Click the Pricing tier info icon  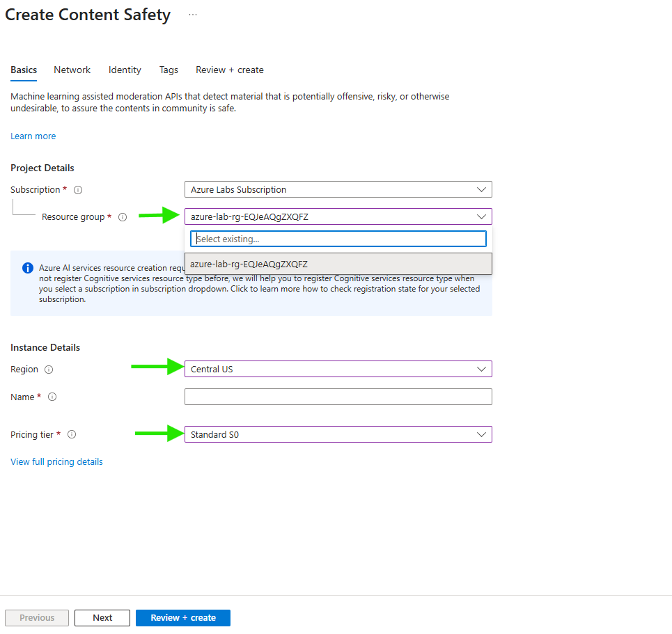click(71, 435)
